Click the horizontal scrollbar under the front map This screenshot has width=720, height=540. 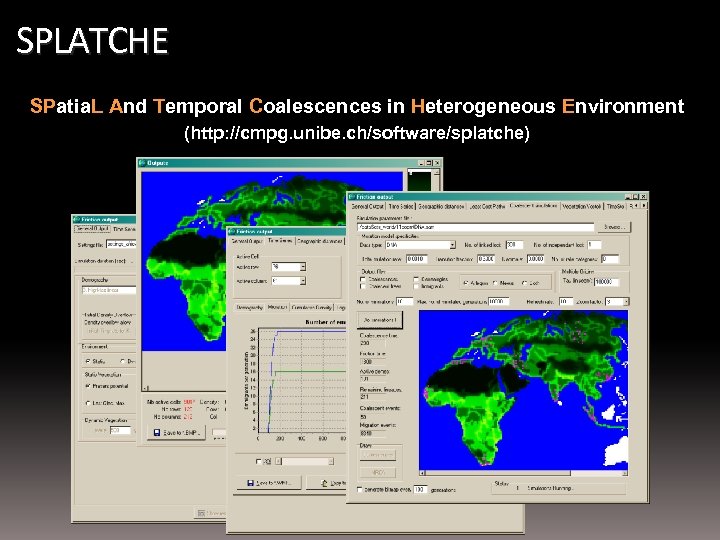(523, 473)
